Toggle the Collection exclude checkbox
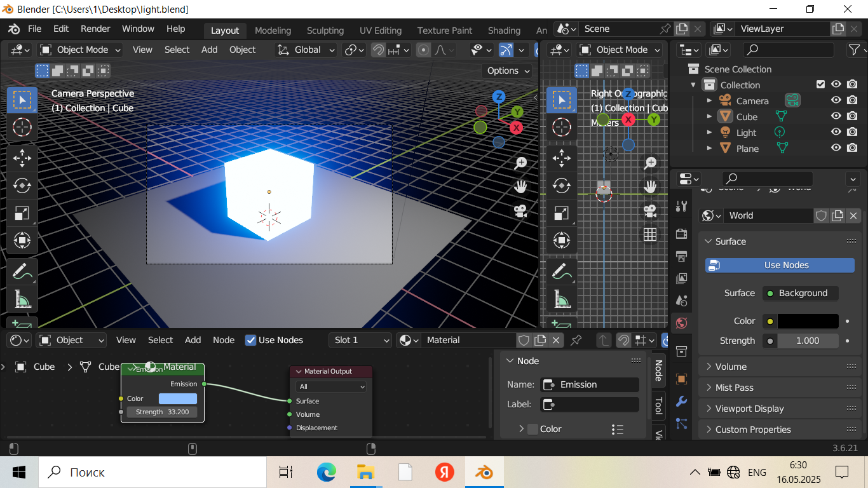This screenshot has height=488, width=868. 820,85
